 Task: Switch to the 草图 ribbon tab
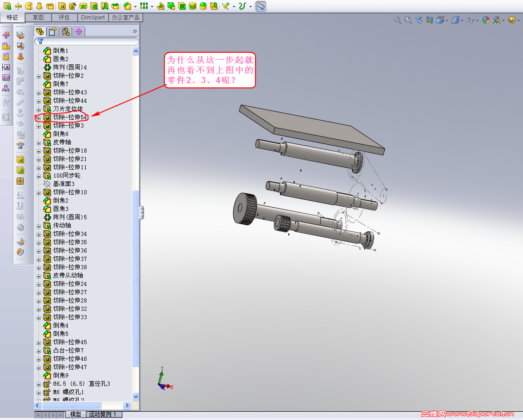[x=38, y=17]
